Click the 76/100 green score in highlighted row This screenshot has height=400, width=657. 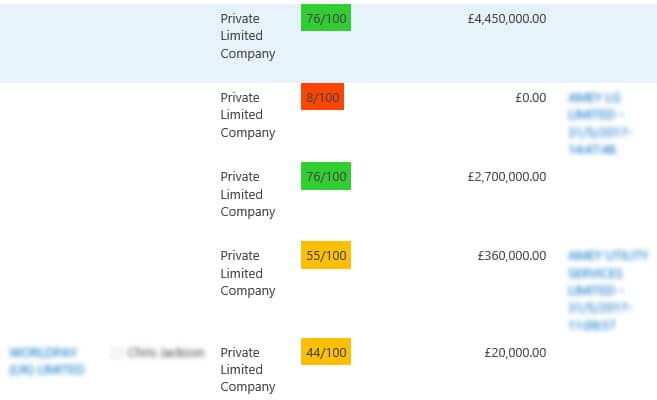coord(326,18)
